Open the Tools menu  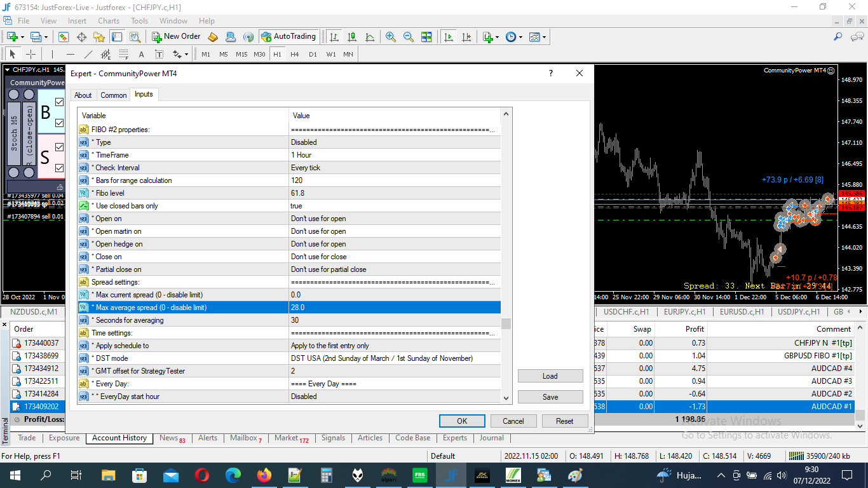139,20
